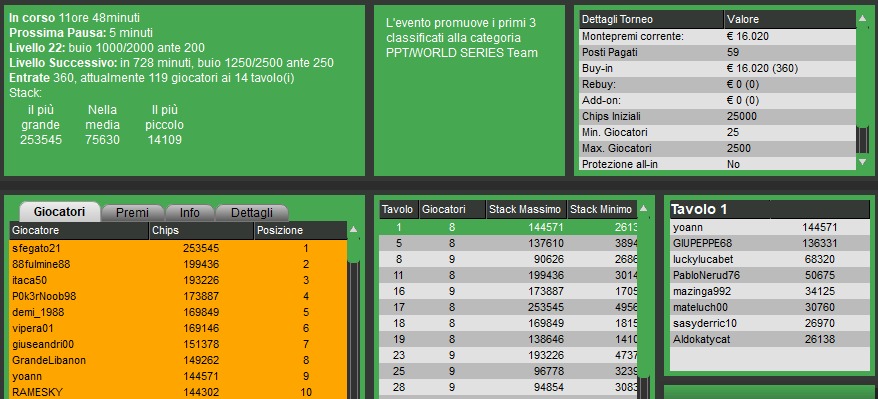
Task: Select player 88fulmine88 row
Action: (178, 264)
